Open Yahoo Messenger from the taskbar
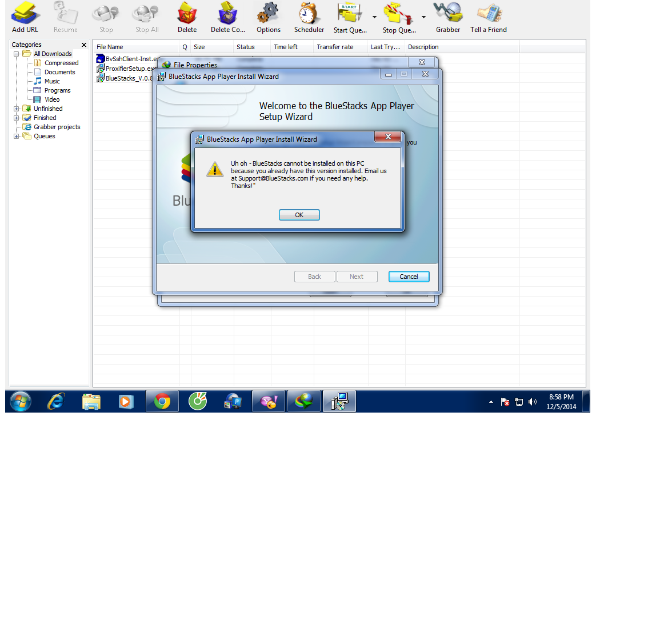The height and width of the screenshot is (640, 672). (x=269, y=401)
